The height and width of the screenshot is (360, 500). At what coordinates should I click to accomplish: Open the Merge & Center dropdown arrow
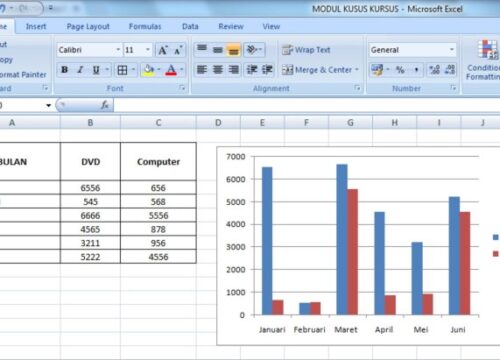click(x=357, y=70)
